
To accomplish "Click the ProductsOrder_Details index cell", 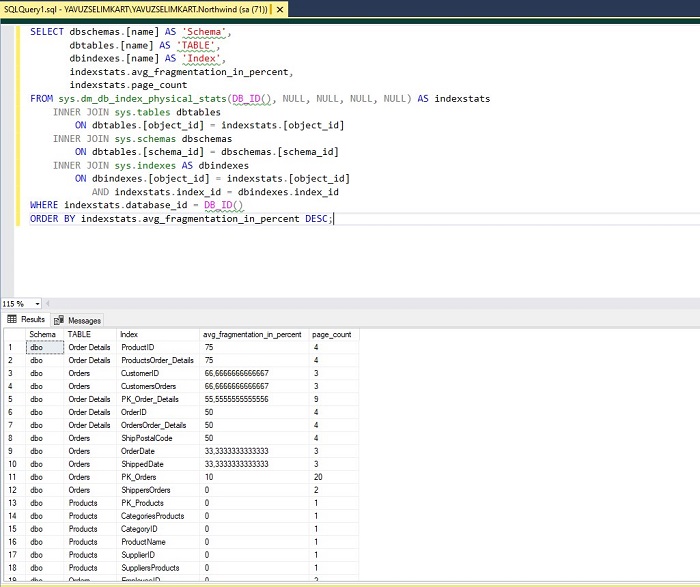I will [157, 360].
